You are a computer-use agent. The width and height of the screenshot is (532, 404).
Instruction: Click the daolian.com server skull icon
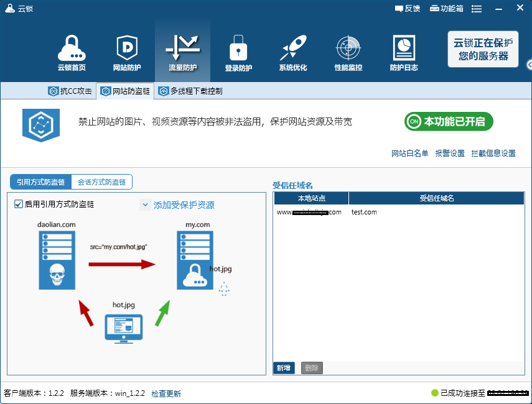point(57,260)
